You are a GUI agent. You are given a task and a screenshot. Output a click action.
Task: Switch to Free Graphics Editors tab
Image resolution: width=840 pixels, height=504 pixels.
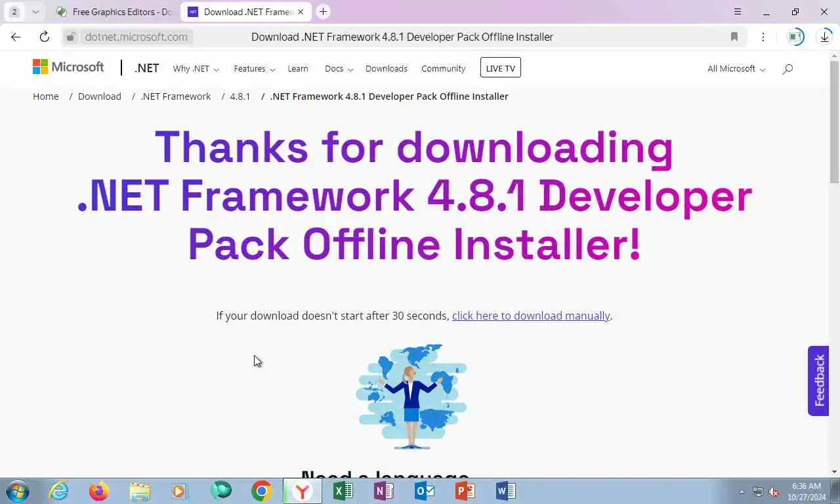coord(114,12)
